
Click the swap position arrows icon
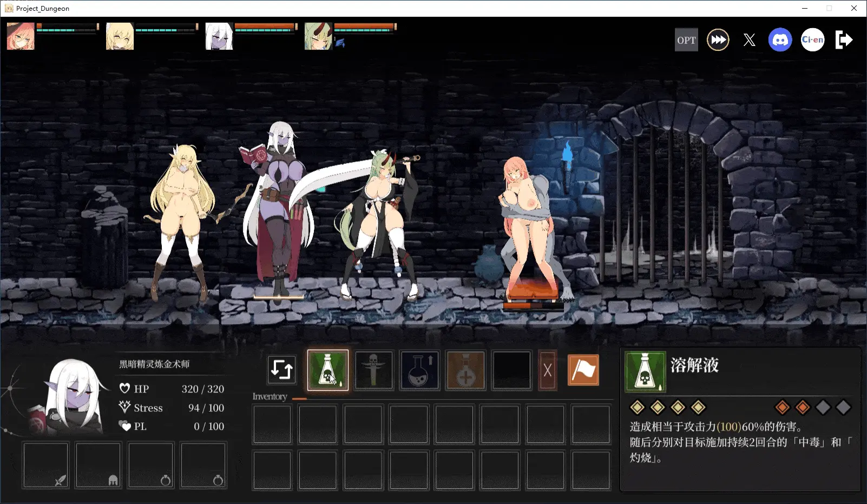[282, 370]
